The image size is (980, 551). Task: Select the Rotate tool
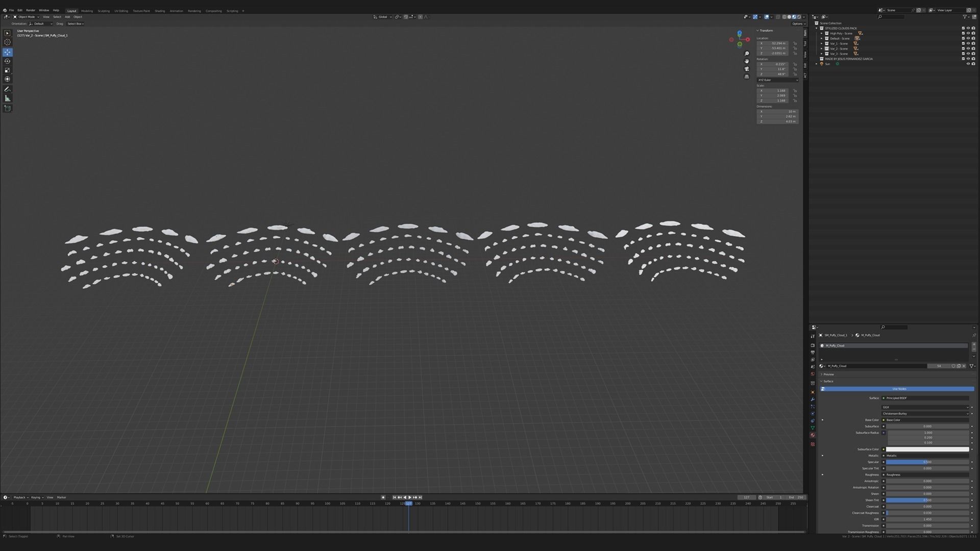pyautogui.click(x=7, y=61)
